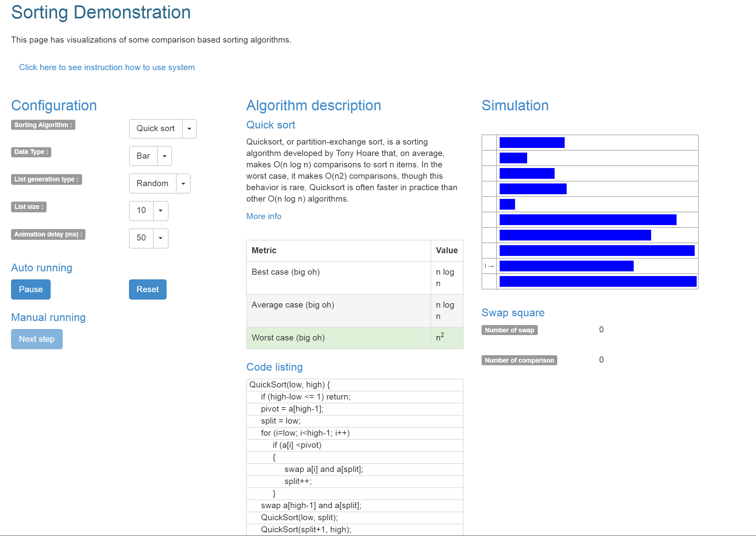Expand the Data Type caret next to Bar
756x536 pixels.
pos(165,156)
